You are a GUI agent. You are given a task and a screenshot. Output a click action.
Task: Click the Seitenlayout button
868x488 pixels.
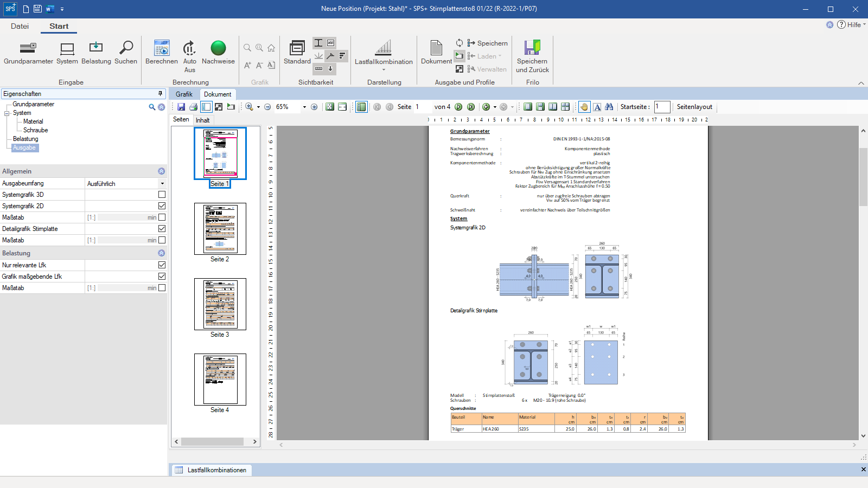[x=694, y=107]
